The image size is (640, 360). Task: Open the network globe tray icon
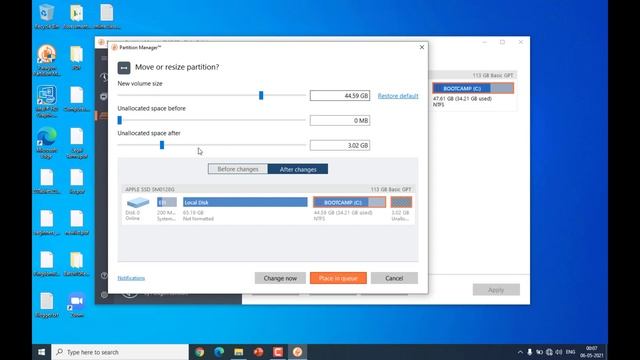point(549,352)
